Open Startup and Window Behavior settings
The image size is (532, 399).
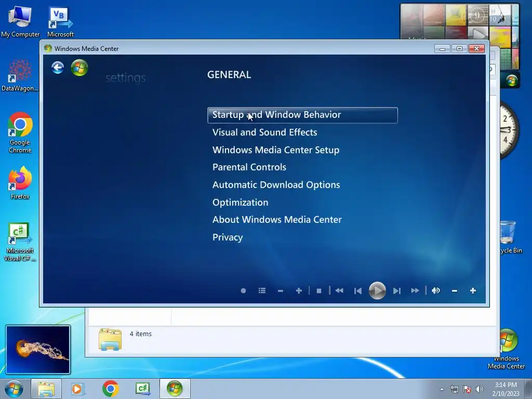pyautogui.click(x=302, y=115)
